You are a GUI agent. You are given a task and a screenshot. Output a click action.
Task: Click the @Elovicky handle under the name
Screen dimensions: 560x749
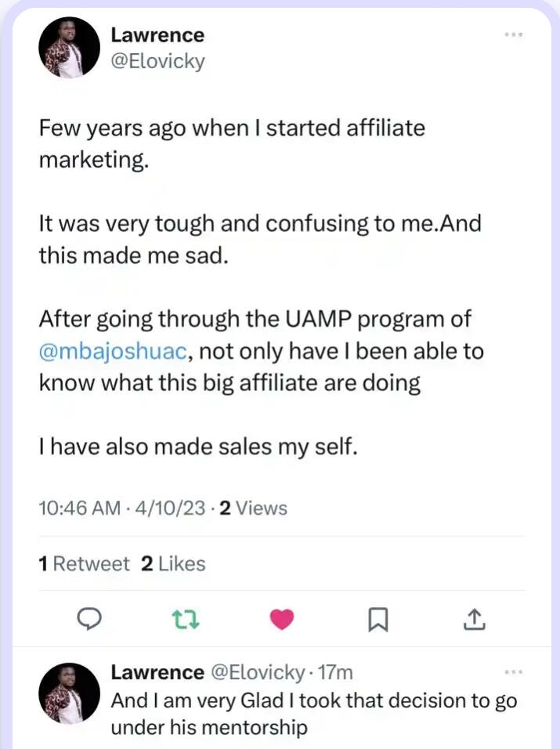[157, 61]
